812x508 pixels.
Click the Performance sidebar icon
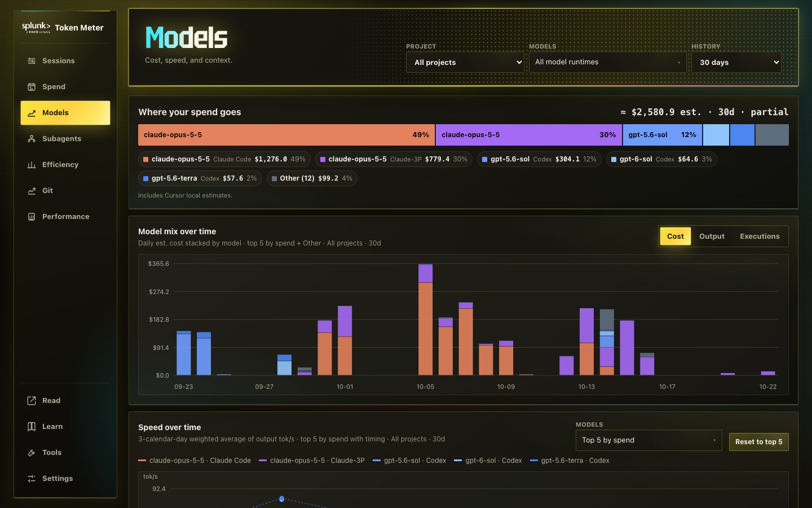(32, 217)
